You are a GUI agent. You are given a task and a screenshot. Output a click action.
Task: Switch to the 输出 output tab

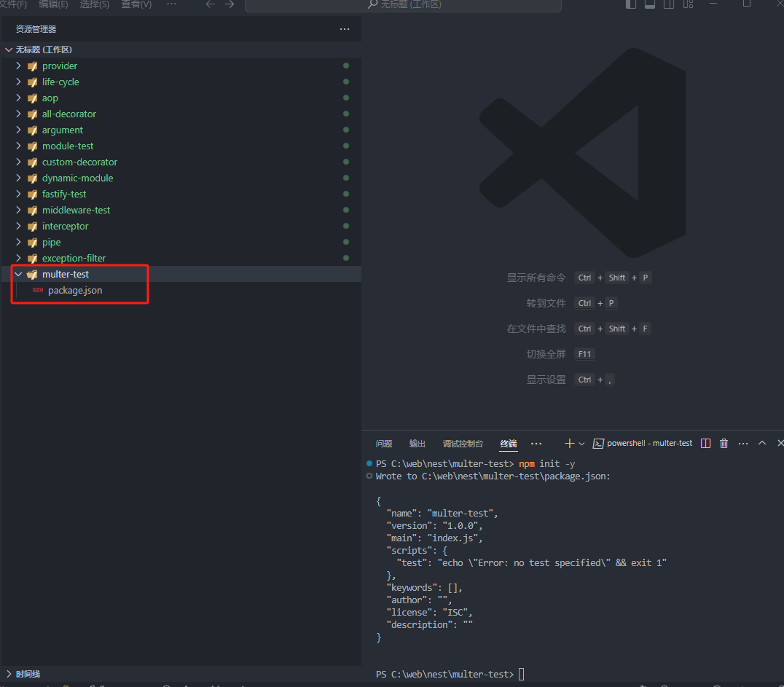(x=417, y=444)
